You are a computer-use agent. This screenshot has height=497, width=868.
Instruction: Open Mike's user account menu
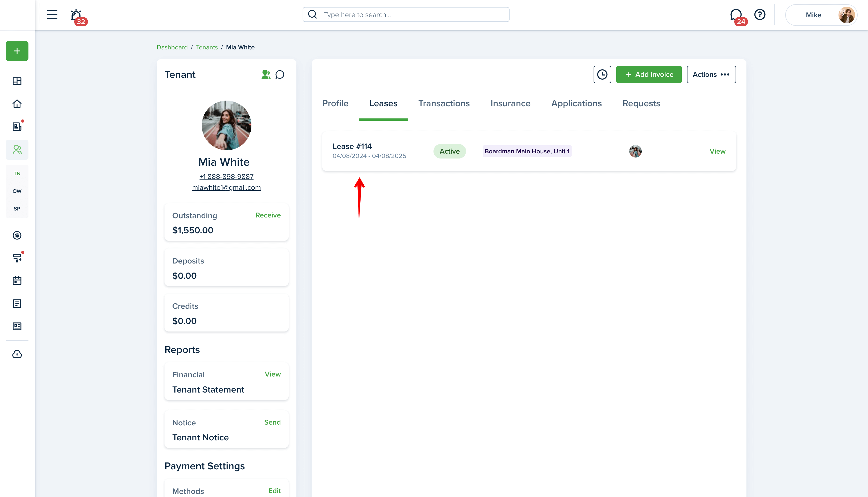(821, 15)
